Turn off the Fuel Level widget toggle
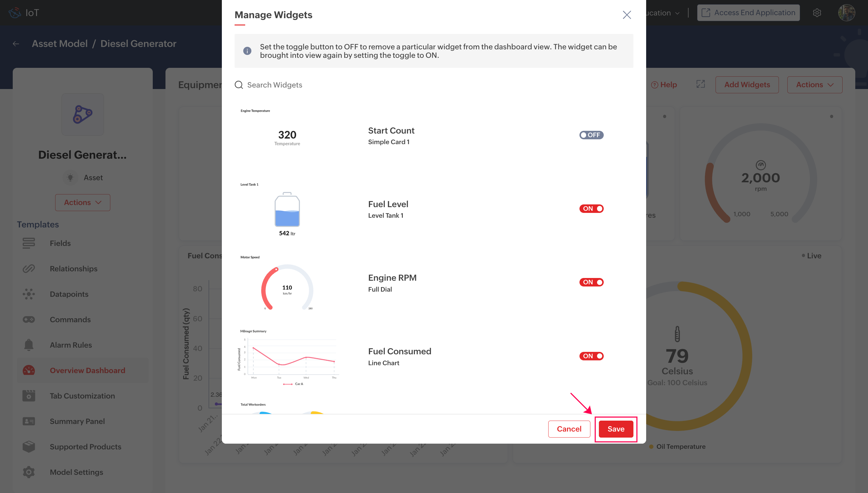Image resolution: width=868 pixels, height=493 pixels. coord(591,209)
